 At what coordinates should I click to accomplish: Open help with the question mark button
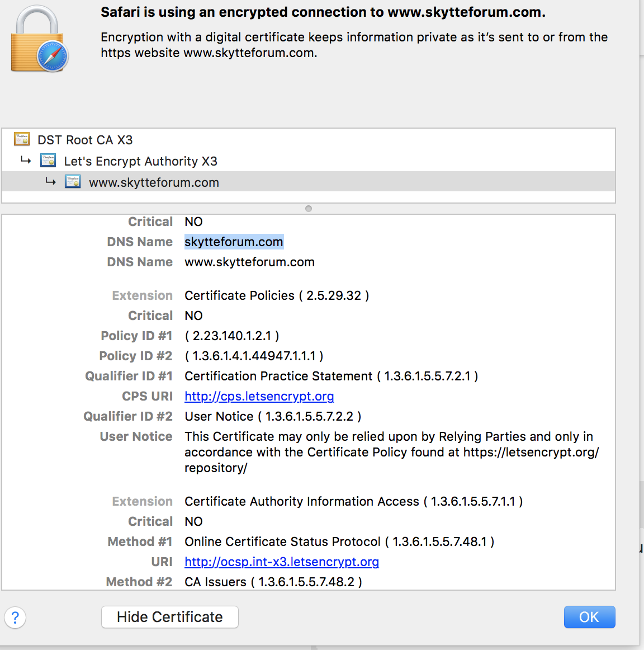tap(15, 618)
